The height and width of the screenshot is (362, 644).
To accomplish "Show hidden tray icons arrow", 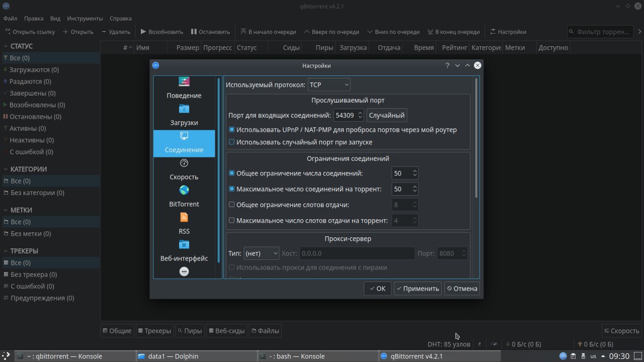I will [603, 356].
